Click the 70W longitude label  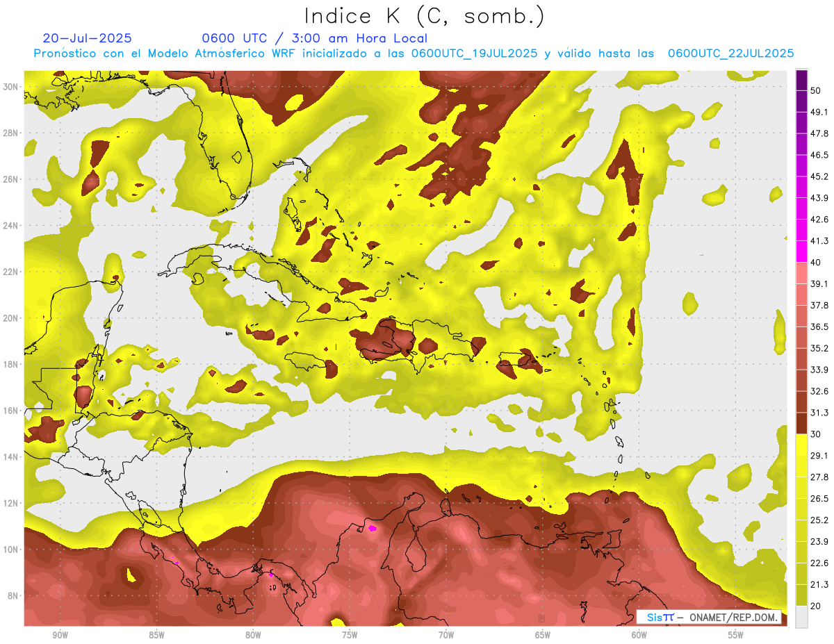pos(446,635)
